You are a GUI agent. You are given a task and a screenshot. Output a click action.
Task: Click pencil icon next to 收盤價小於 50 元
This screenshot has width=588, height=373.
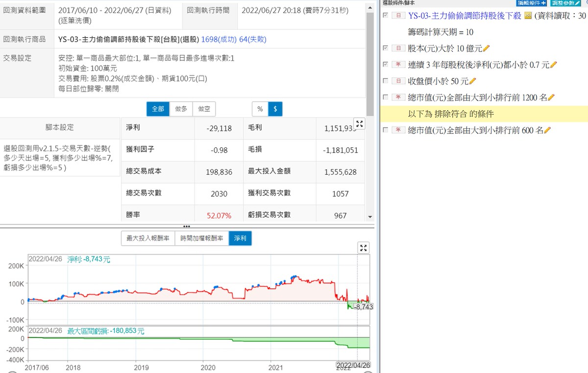(x=473, y=81)
